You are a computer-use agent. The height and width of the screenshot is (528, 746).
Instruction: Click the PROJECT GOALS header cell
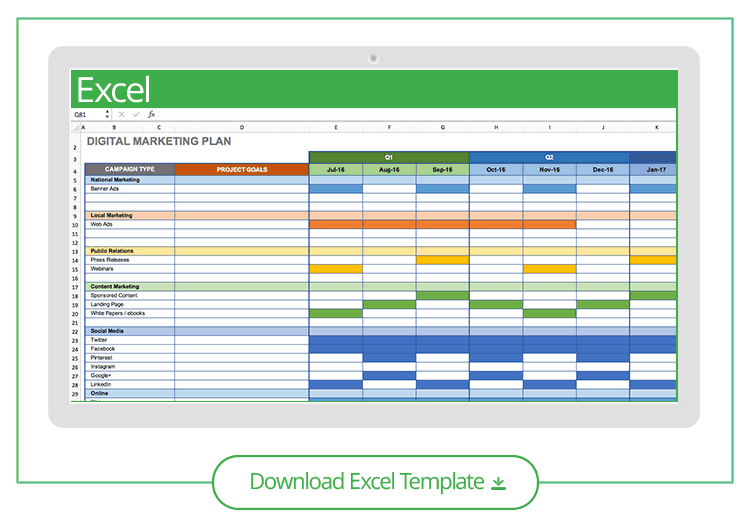click(241, 169)
